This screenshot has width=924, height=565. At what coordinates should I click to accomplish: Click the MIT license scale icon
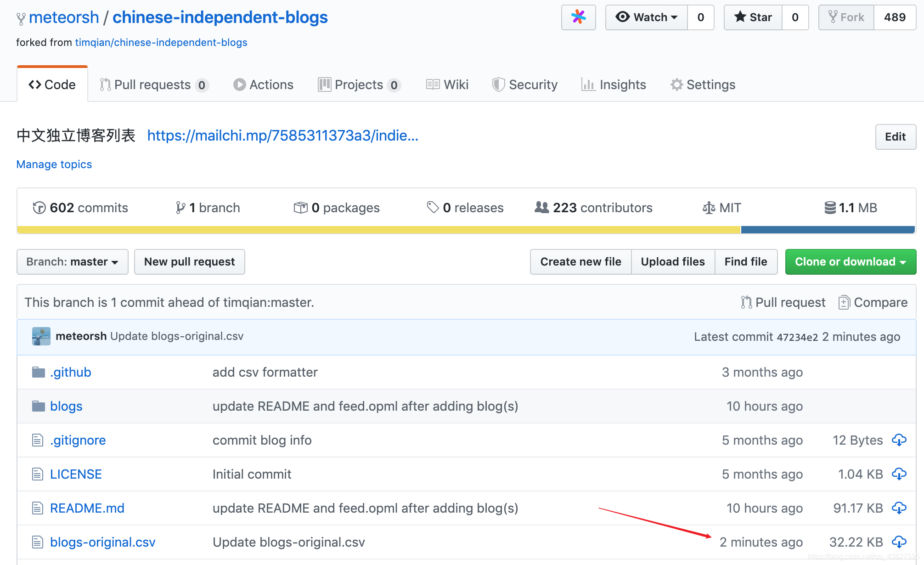coord(709,208)
